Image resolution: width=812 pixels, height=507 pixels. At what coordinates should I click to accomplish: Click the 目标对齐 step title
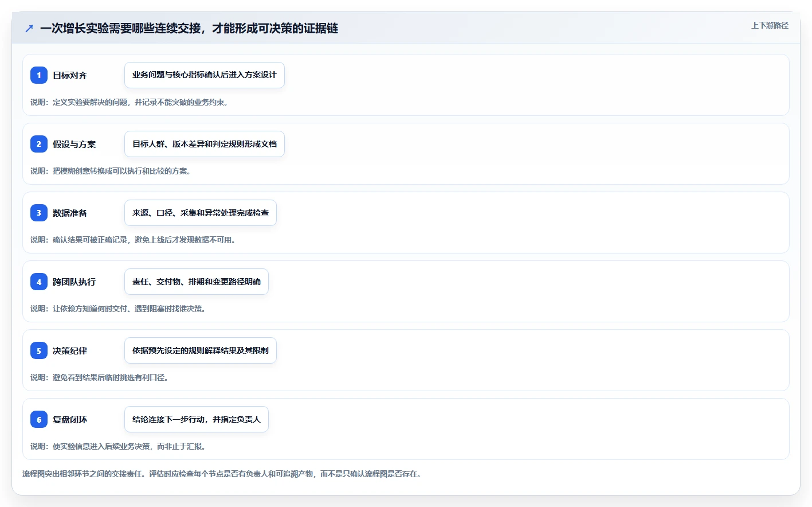click(70, 75)
